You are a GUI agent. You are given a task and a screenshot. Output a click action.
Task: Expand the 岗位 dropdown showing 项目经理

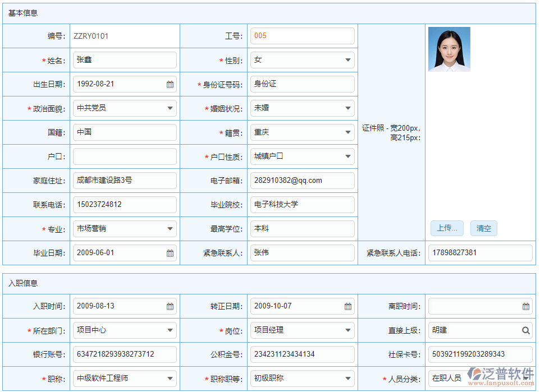(x=348, y=330)
